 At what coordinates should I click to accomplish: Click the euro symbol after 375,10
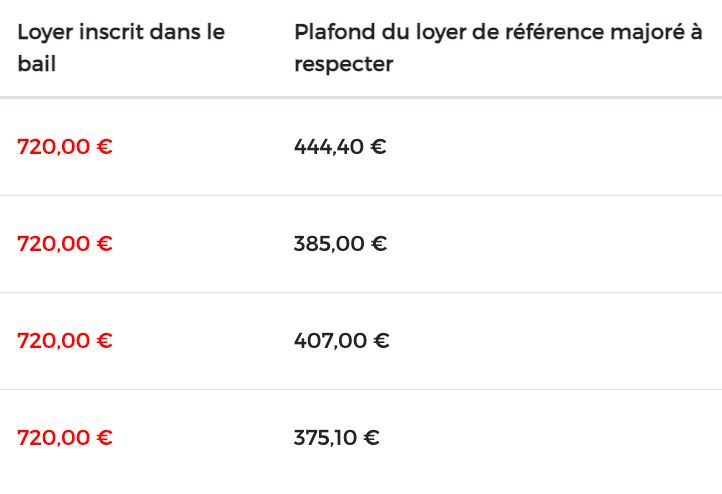pyautogui.click(x=372, y=438)
